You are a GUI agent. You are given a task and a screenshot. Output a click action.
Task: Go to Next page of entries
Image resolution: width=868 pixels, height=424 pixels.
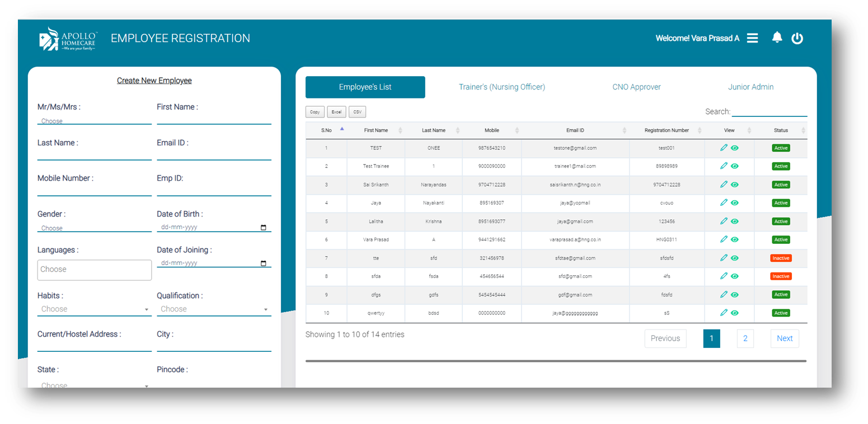[785, 338]
